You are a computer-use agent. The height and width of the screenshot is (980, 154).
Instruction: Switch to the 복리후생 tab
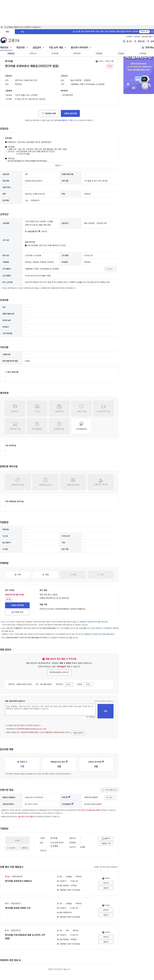point(77,54)
